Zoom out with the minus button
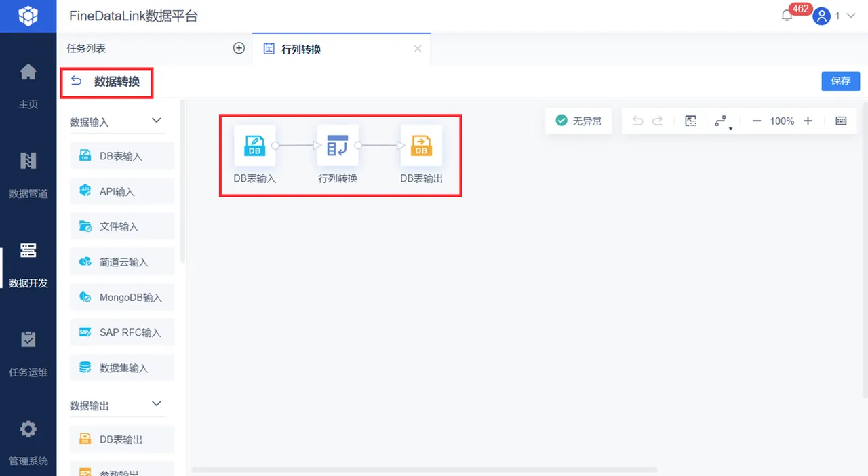The height and width of the screenshot is (476, 868). coord(757,121)
